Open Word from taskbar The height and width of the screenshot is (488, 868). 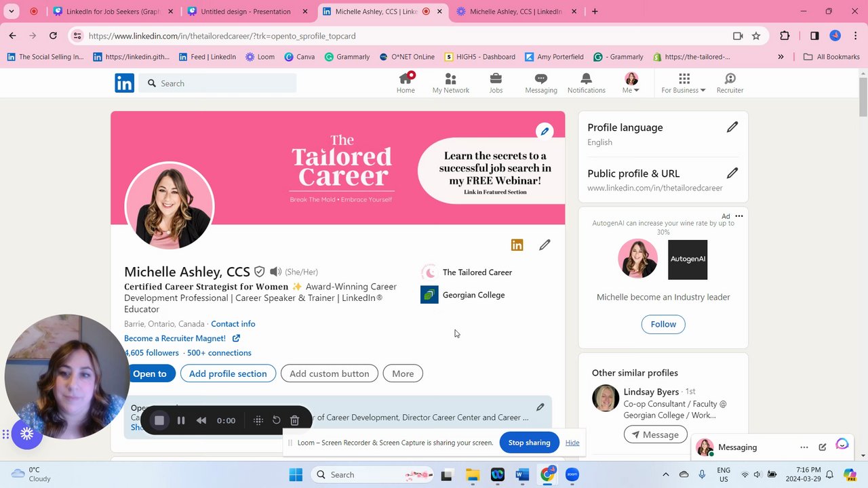tap(522, 474)
